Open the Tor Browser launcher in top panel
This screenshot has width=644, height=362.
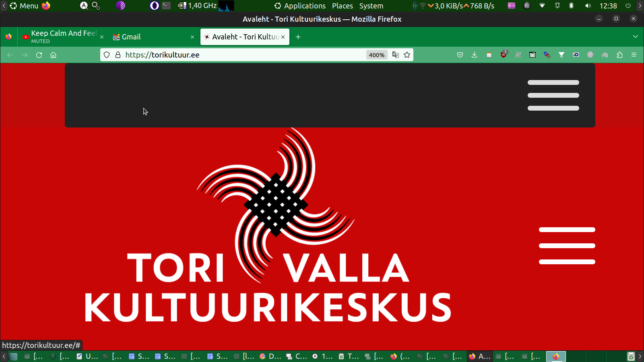tap(121, 6)
